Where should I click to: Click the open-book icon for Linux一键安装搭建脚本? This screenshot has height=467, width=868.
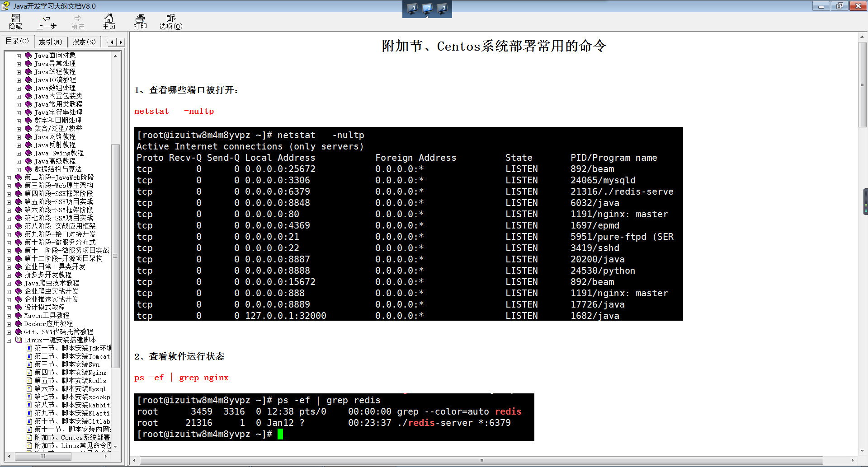pos(19,340)
